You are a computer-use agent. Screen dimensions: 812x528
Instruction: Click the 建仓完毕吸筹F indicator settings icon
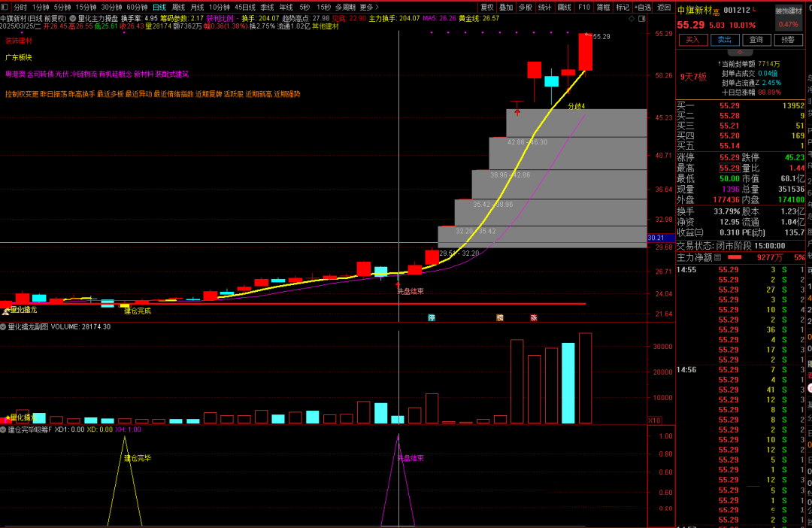[4, 429]
